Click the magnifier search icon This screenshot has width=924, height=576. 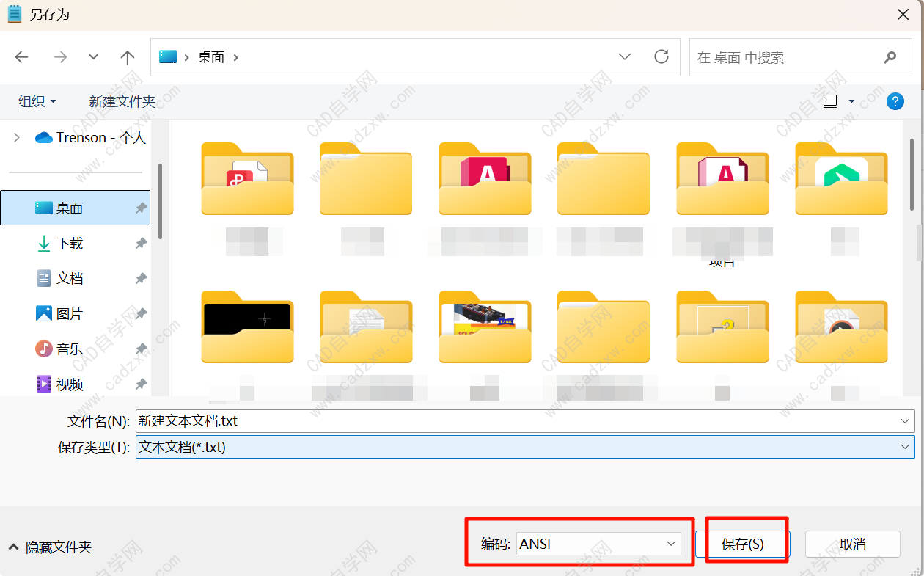pos(890,57)
